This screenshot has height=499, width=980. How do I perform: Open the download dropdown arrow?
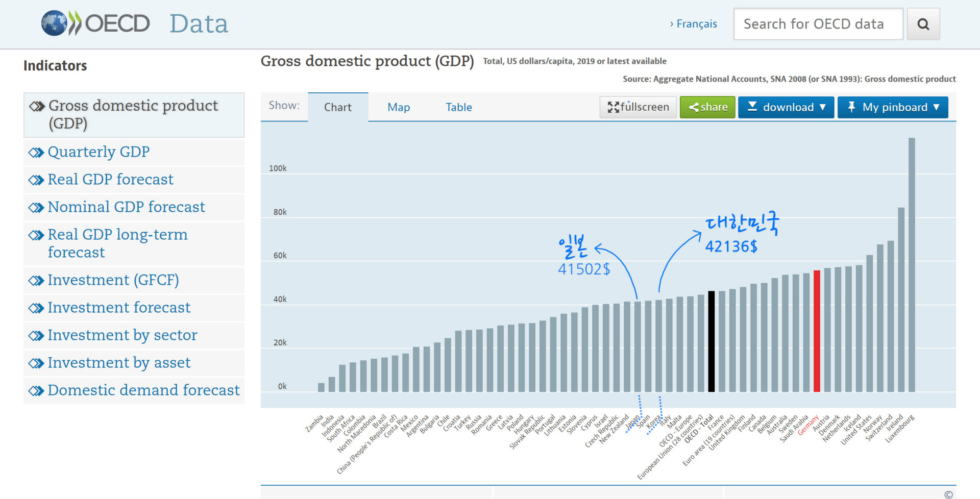point(822,107)
